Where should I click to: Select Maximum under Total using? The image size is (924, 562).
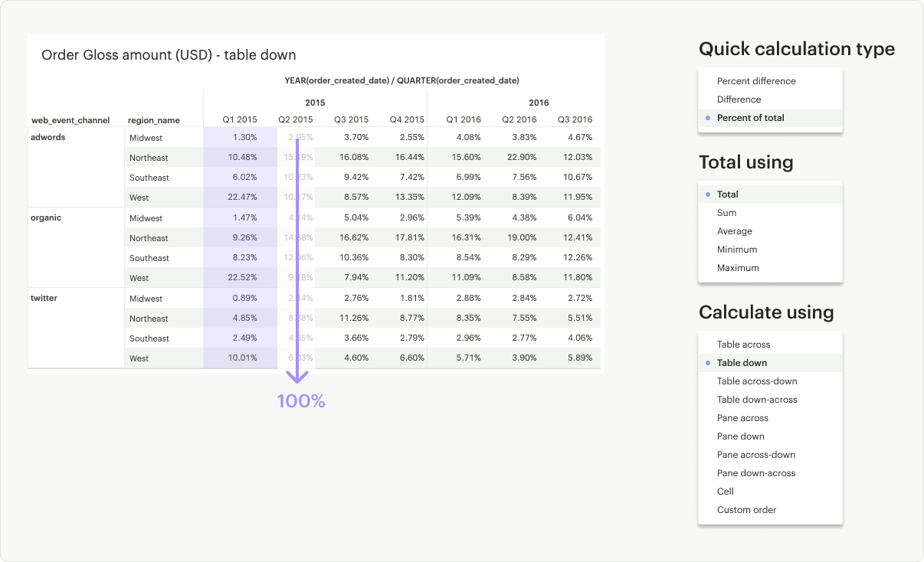click(737, 268)
